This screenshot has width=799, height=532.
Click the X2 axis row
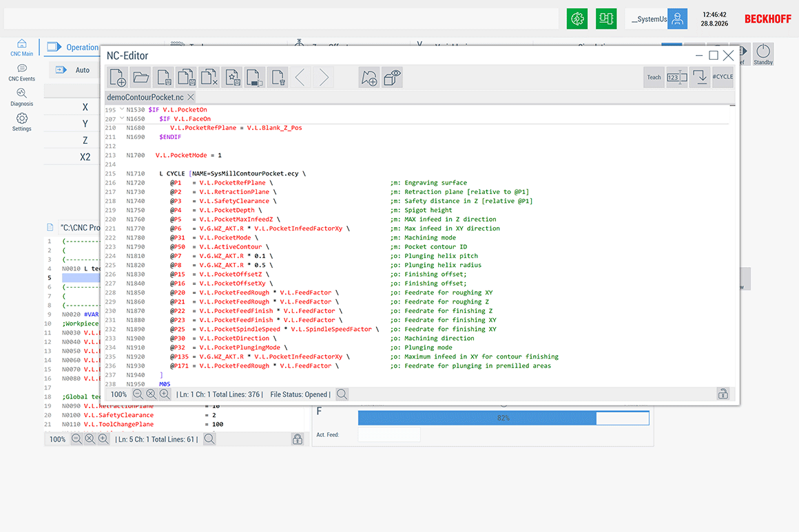coord(72,157)
